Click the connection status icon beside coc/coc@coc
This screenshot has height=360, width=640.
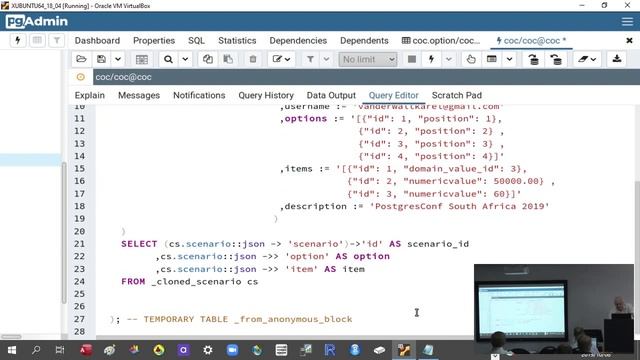click(80, 77)
